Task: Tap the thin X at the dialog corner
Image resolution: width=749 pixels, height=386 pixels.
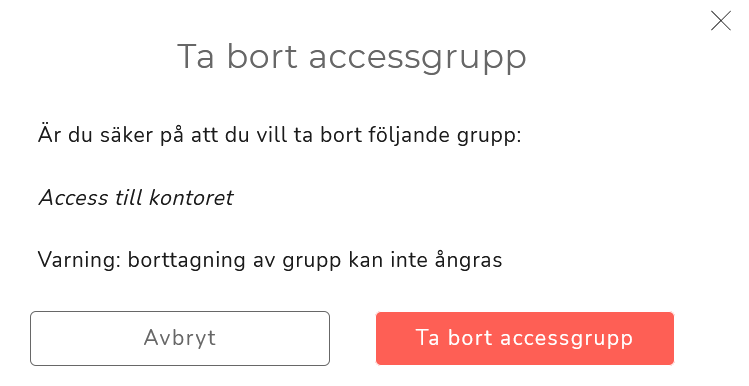Action: pos(720,21)
